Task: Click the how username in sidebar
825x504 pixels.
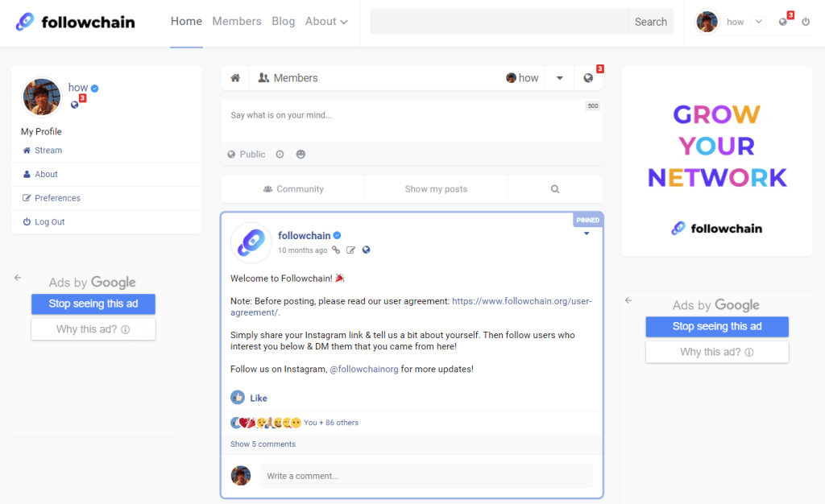Action: 78,88
